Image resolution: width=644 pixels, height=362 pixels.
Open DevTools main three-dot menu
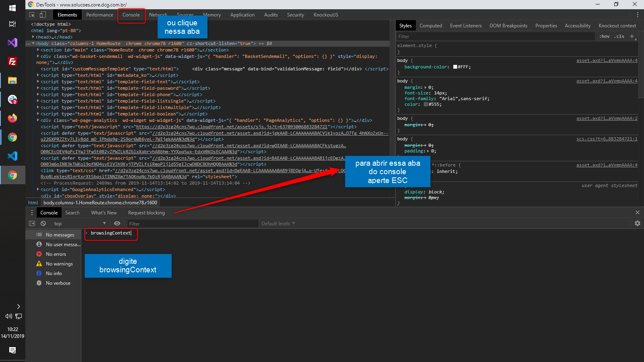tap(638, 14)
